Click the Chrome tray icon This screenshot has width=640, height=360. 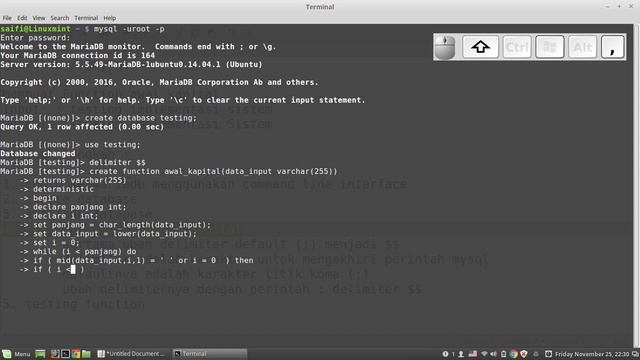[514, 354]
